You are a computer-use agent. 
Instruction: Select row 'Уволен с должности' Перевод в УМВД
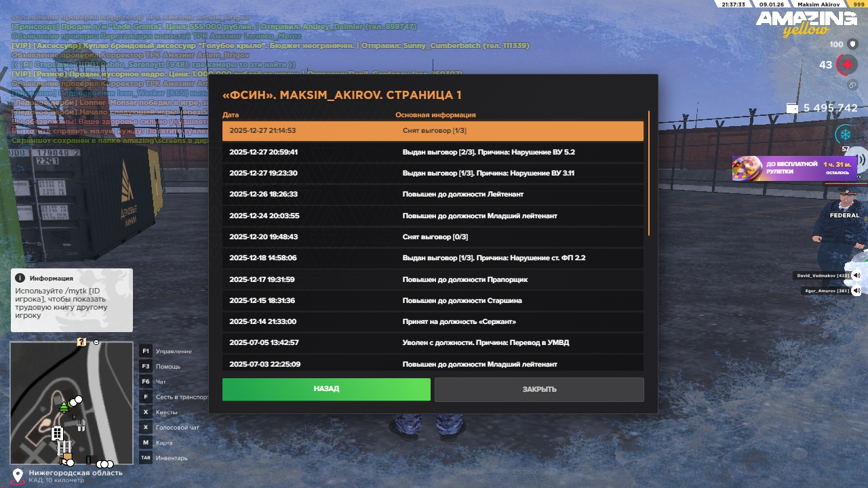(433, 343)
